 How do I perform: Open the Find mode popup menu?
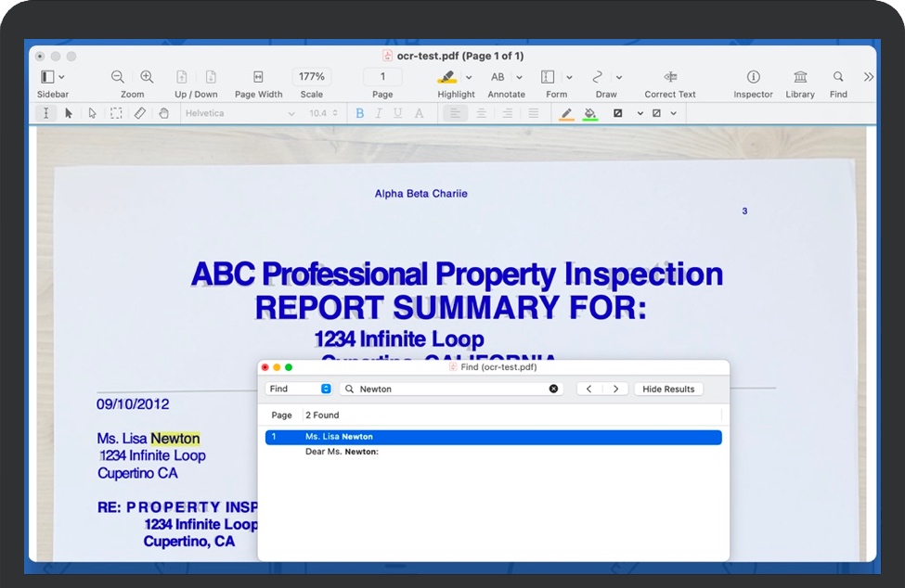[x=299, y=389]
